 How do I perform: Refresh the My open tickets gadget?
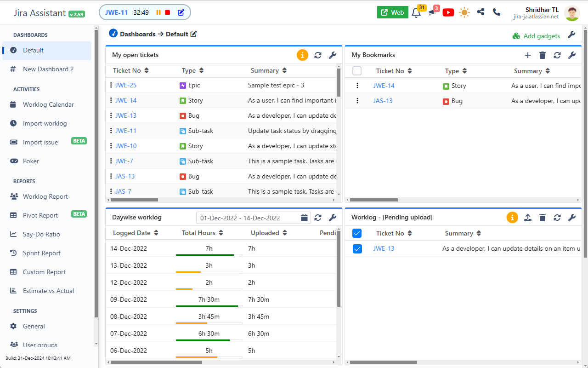pyautogui.click(x=318, y=55)
